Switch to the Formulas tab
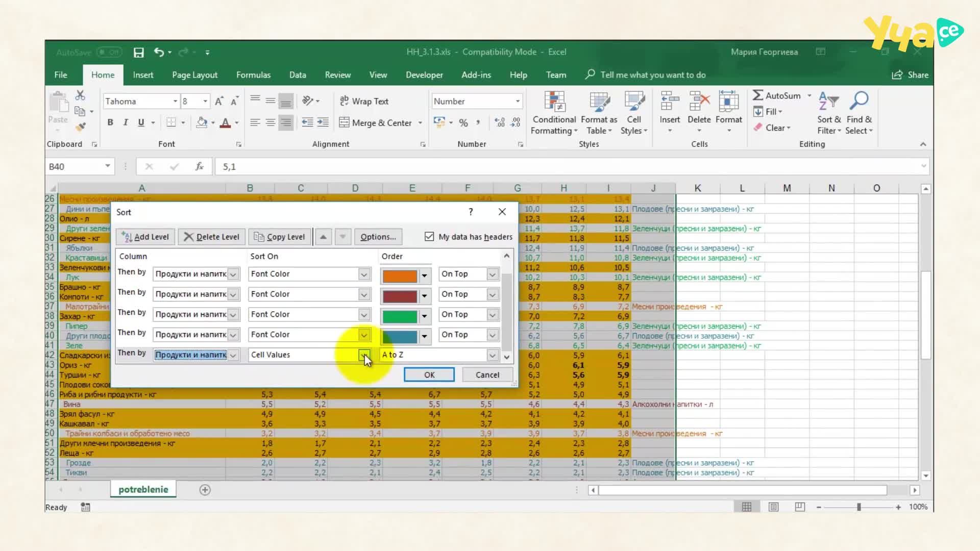 pyautogui.click(x=253, y=75)
